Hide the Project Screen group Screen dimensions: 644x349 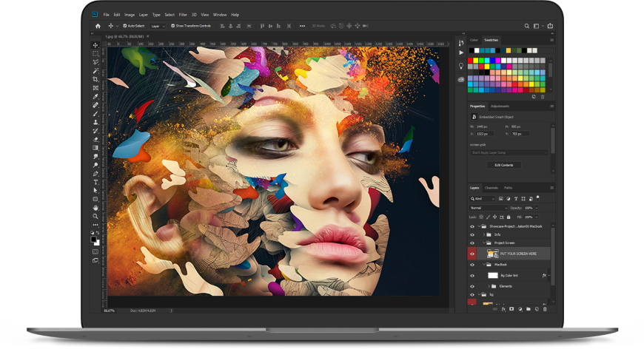pyautogui.click(x=472, y=243)
